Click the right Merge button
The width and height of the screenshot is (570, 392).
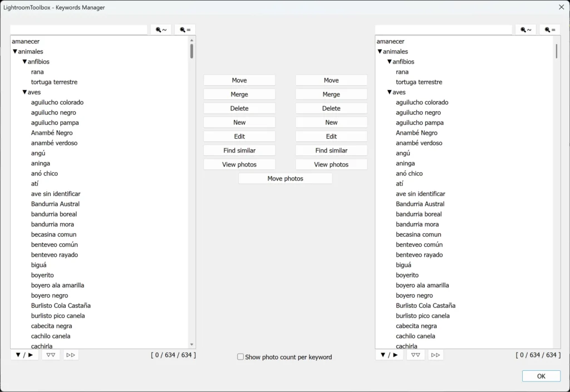click(331, 95)
